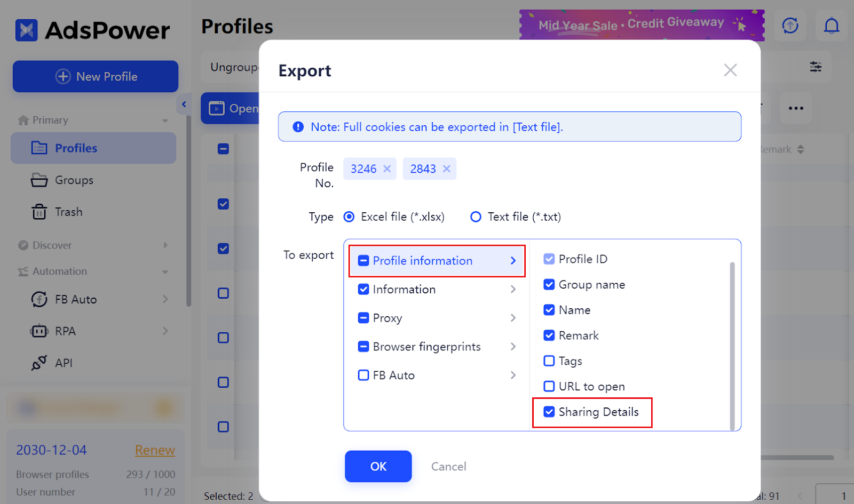Remove profile 2843 from the export list
The height and width of the screenshot is (504, 854).
tap(447, 169)
